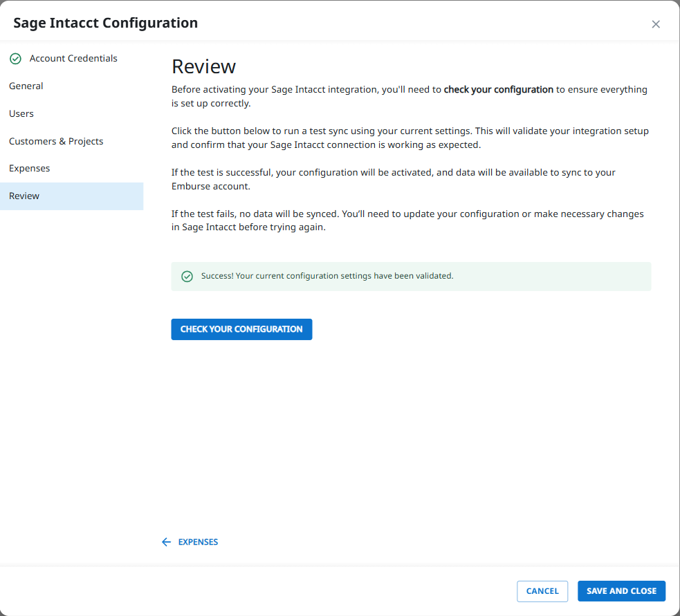Select the highlighted Review step
The width and height of the screenshot is (680, 616).
click(x=24, y=196)
